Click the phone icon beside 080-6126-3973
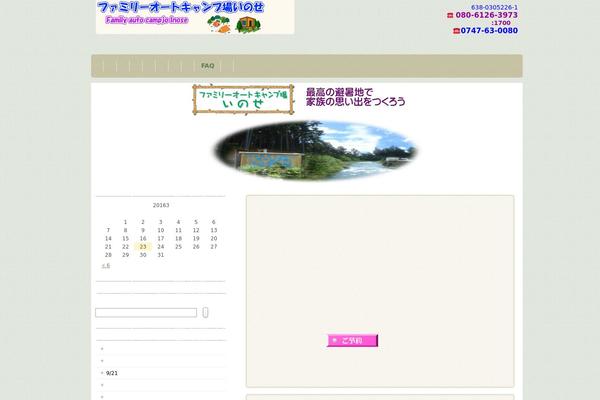Screen dimensions: 600x400 [450, 15]
